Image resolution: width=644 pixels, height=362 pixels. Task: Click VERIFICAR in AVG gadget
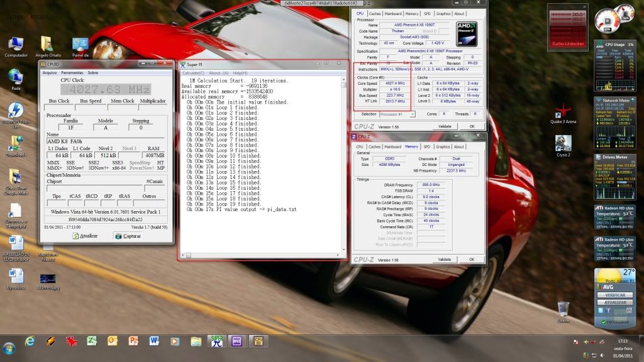coord(615,295)
